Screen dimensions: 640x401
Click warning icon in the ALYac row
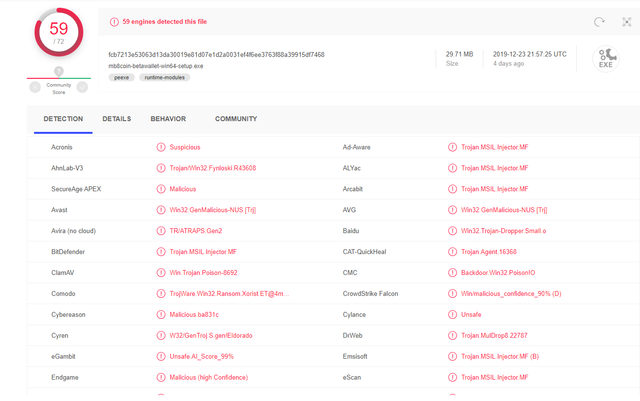point(452,168)
